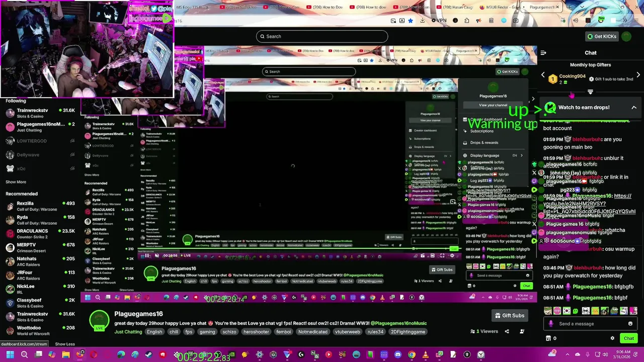Click the Get KICKs button

tap(602, 36)
